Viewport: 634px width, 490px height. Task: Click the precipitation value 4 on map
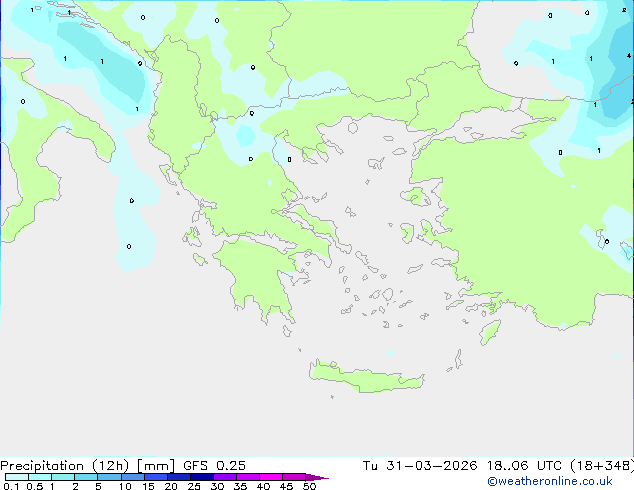(629, 55)
